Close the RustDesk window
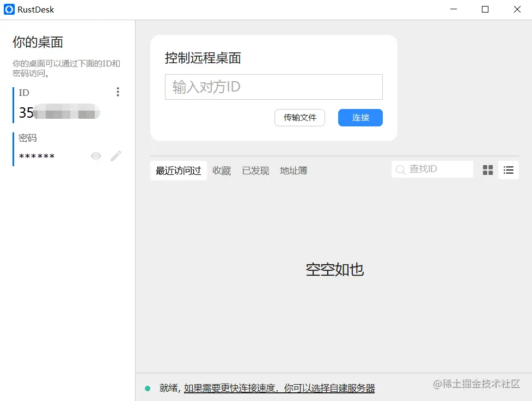This screenshot has height=401, width=532. point(517,9)
